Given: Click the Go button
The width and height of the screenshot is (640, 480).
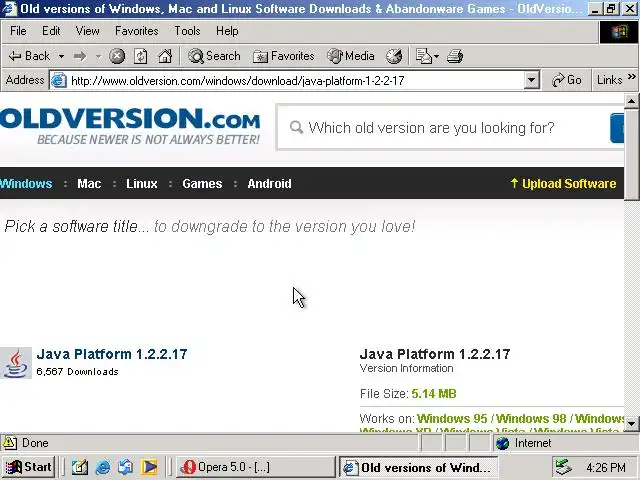Looking at the screenshot, I should [566, 80].
